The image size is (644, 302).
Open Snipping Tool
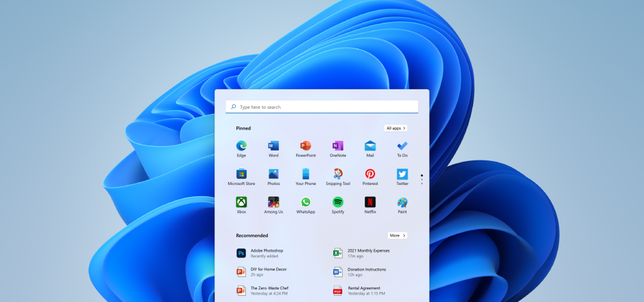pos(338,177)
